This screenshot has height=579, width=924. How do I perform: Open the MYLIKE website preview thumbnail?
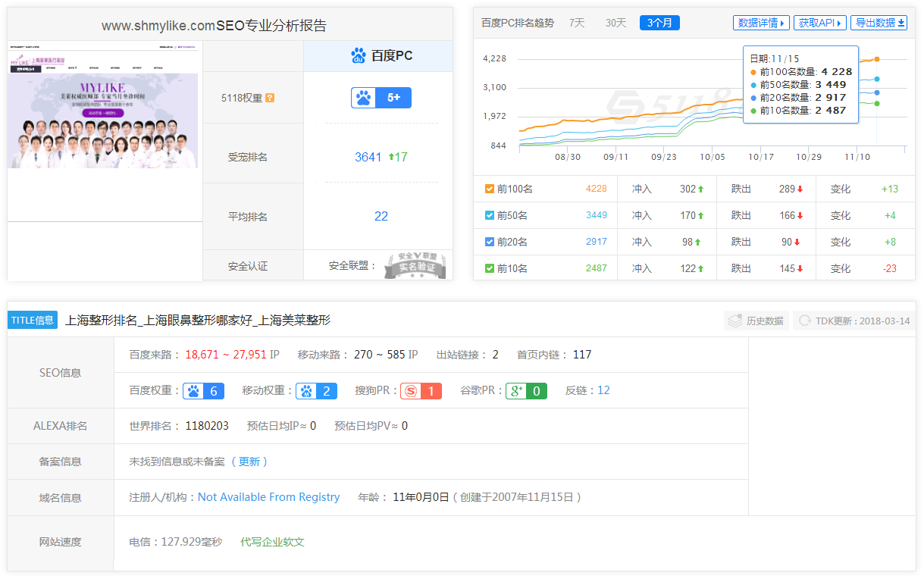click(x=104, y=121)
